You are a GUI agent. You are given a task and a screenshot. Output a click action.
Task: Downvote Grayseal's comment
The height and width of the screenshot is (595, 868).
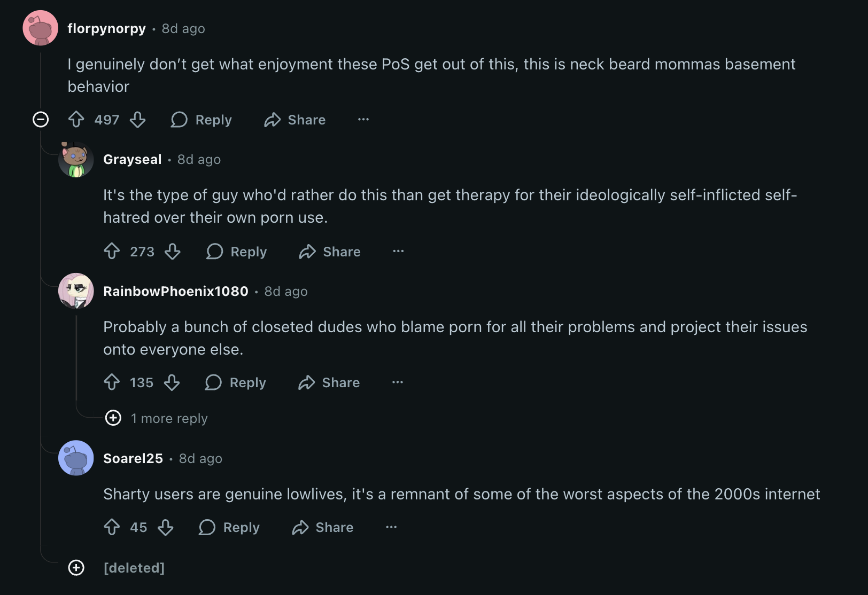(x=173, y=251)
